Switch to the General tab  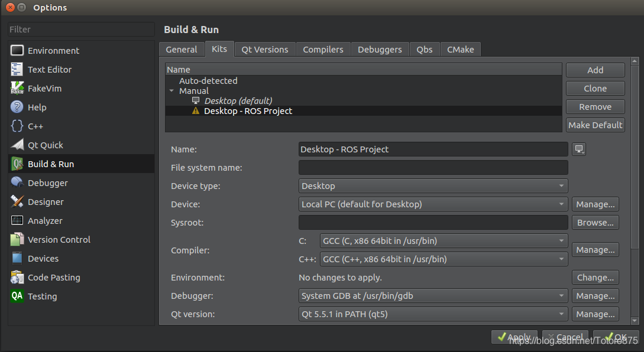pyautogui.click(x=181, y=49)
